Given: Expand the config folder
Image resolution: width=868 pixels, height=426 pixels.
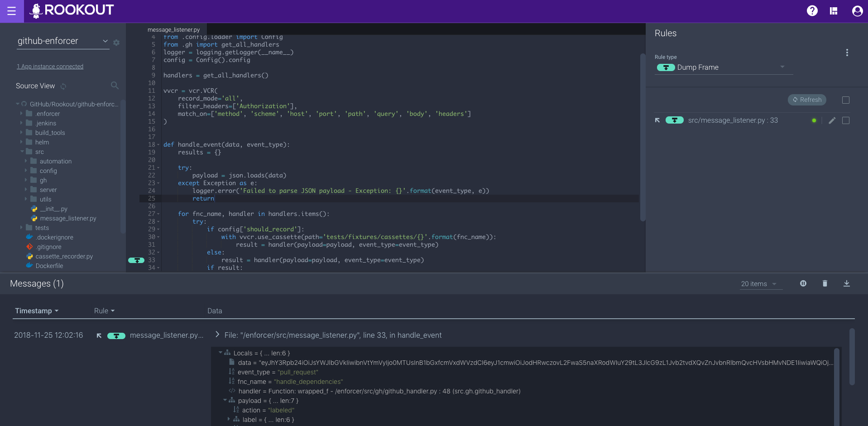Looking at the screenshot, I should pyautogui.click(x=26, y=171).
